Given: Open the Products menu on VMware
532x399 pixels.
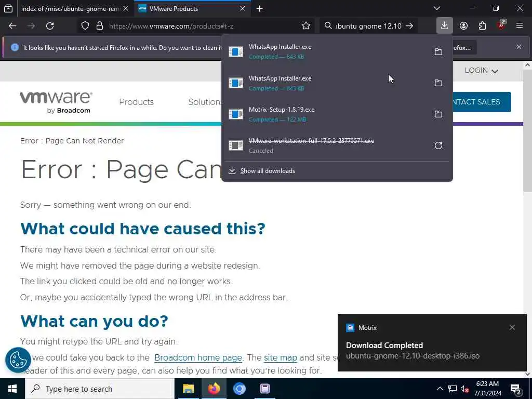Looking at the screenshot, I should coord(137,102).
